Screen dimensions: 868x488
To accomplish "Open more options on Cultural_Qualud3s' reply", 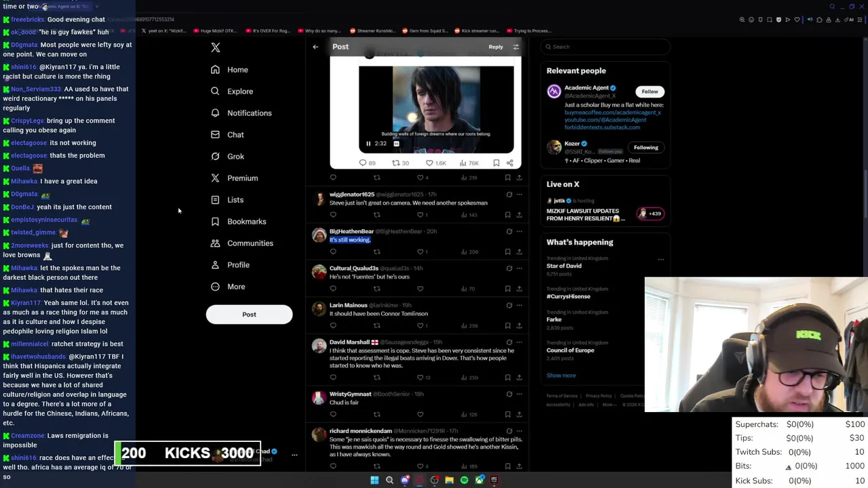I will click(x=519, y=268).
